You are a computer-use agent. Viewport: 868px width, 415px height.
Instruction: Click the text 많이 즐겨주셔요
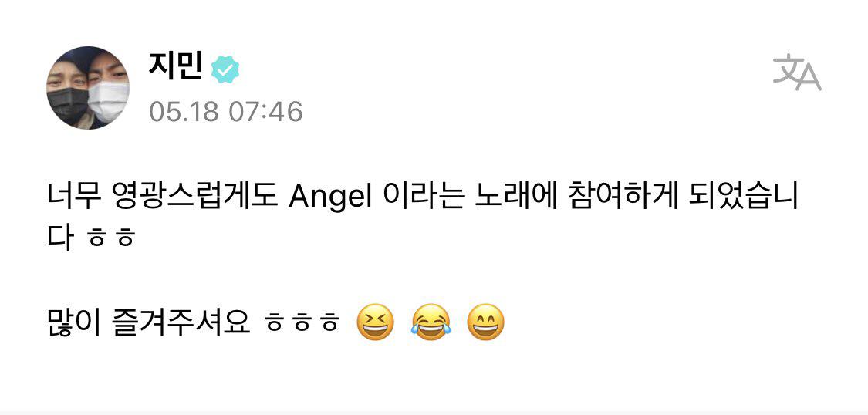149,323
